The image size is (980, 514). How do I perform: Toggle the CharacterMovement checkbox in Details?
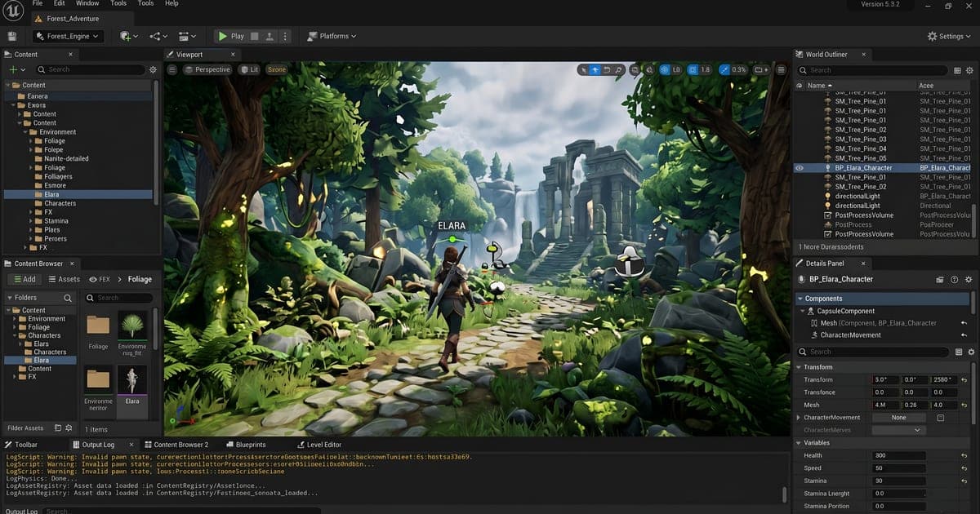(941, 418)
